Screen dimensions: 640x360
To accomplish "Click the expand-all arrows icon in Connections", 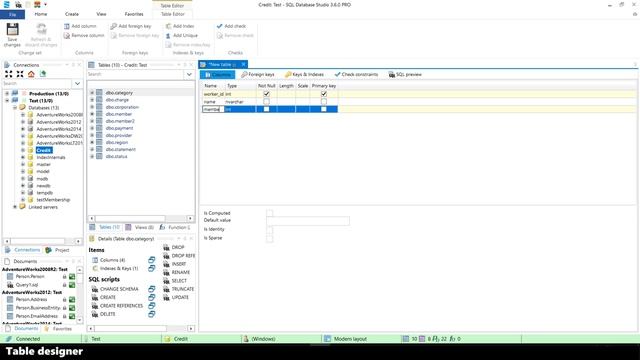I will [x=9, y=74].
